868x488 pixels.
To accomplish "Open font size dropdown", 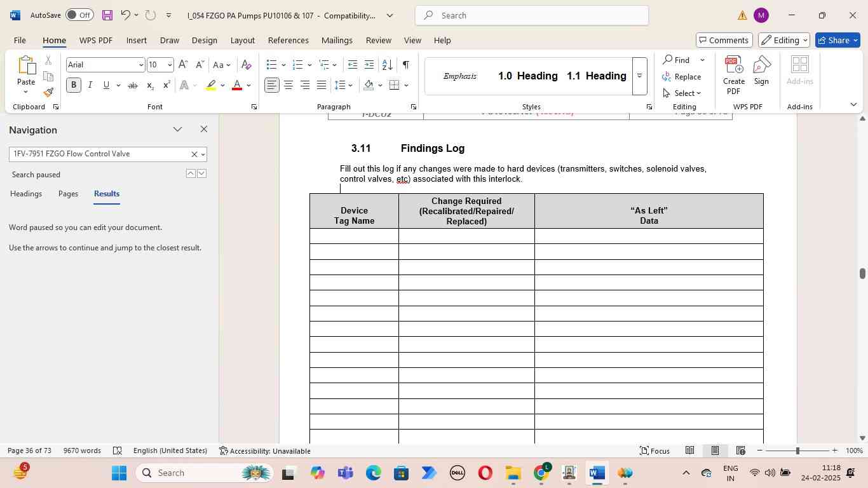I will click(x=170, y=65).
